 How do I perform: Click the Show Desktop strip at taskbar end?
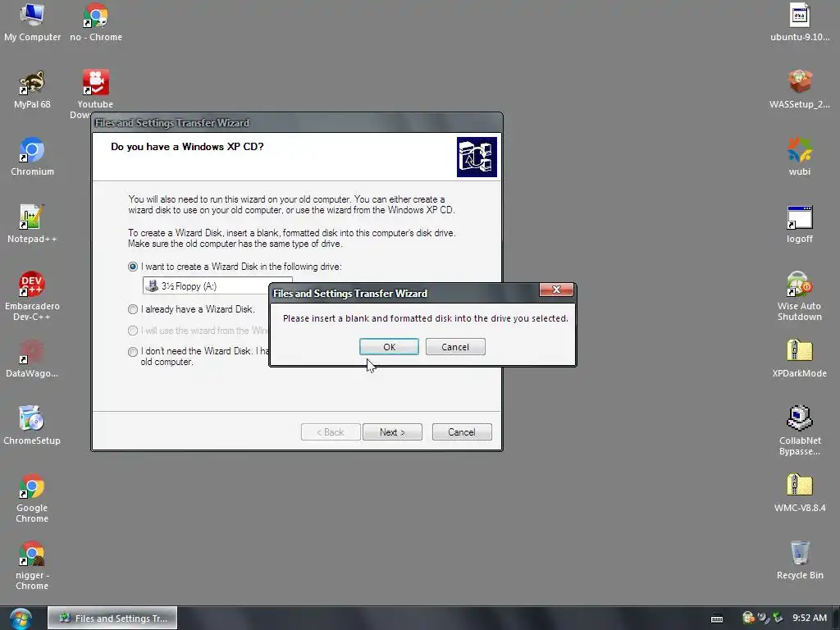(836, 619)
